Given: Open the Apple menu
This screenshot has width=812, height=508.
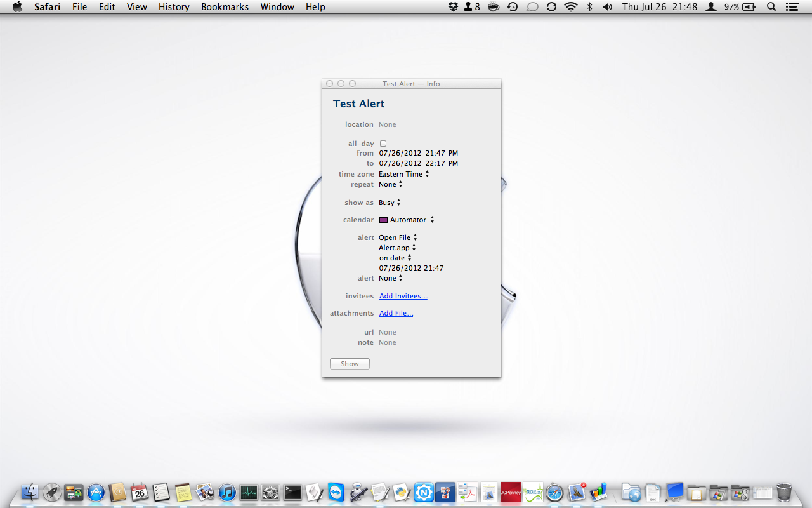Looking at the screenshot, I should [x=17, y=7].
